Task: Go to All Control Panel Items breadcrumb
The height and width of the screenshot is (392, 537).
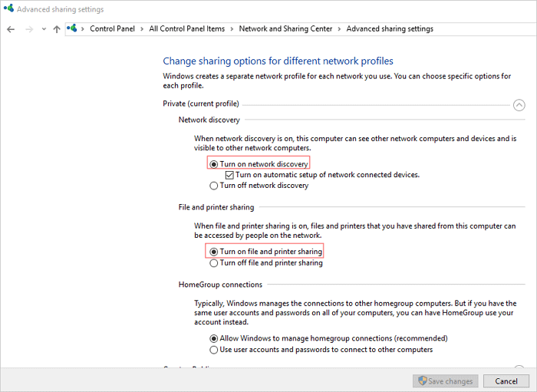Action: pos(186,29)
